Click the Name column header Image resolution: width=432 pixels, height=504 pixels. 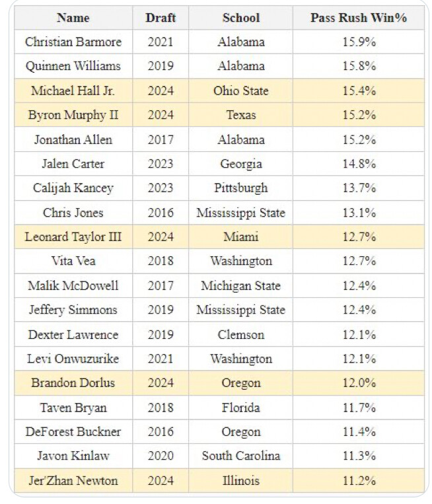pyautogui.click(x=73, y=18)
